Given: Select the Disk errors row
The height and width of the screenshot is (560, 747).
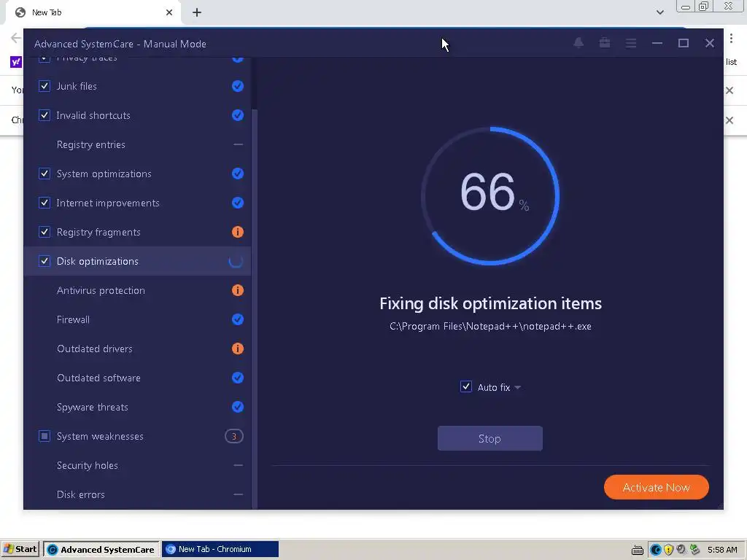Looking at the screenshot, I should 138,494.
